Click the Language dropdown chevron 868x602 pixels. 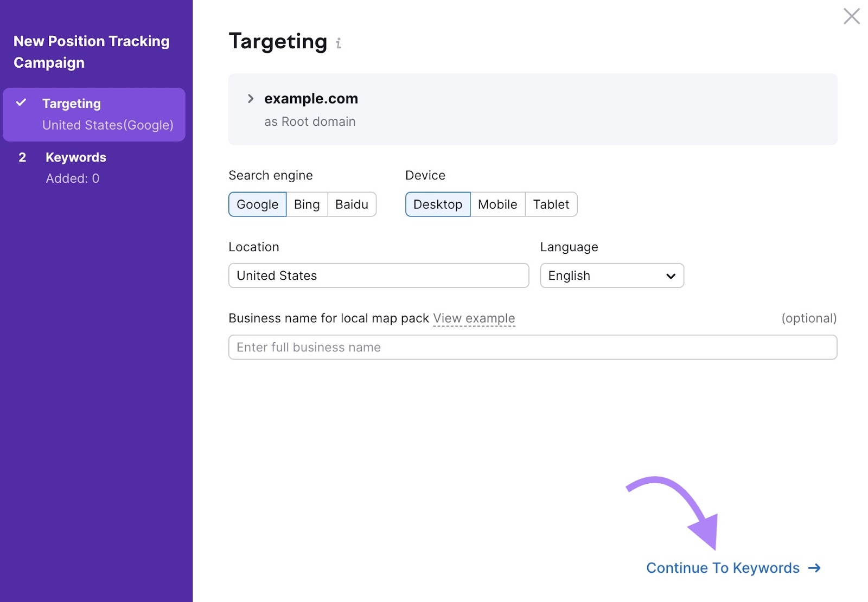pyautogui.click(x=670, y=276)
